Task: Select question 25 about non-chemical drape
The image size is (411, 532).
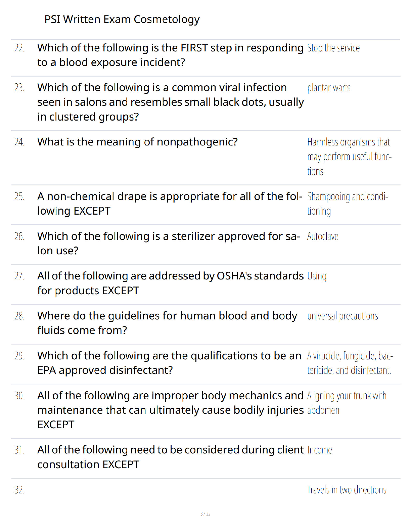Action: tap(170, 204)
